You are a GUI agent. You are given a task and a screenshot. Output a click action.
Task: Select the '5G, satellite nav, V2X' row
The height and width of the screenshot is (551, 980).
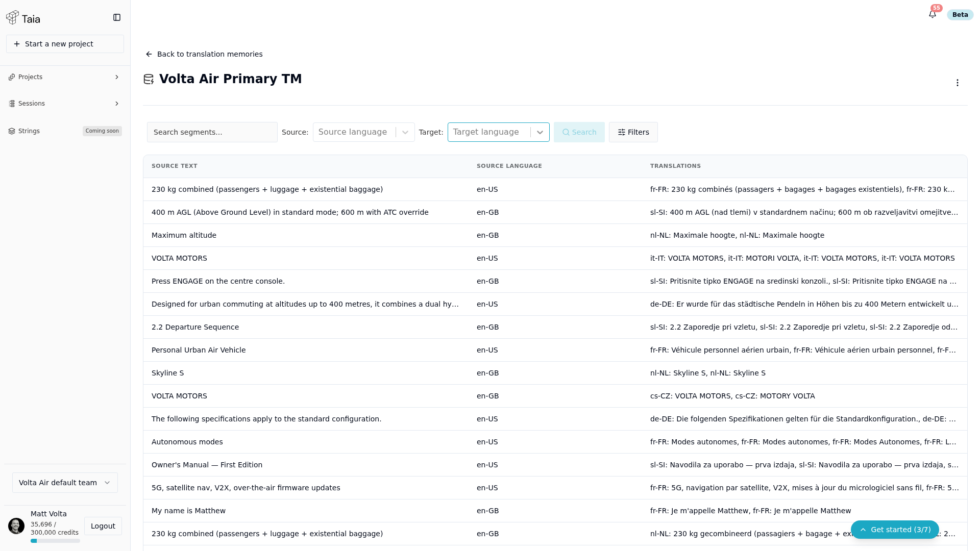tap(555, 488)
